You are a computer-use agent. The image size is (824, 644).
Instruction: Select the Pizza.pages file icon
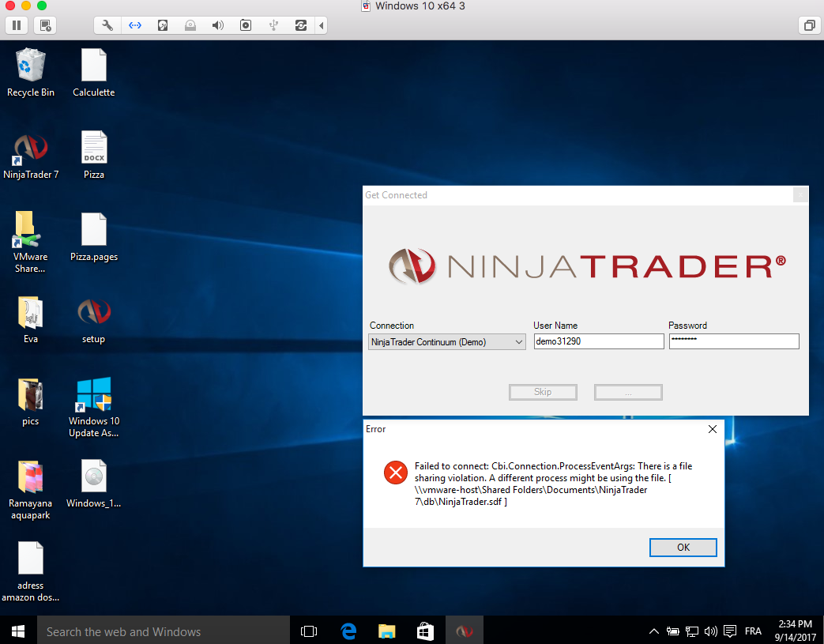[x=93, y=236]
